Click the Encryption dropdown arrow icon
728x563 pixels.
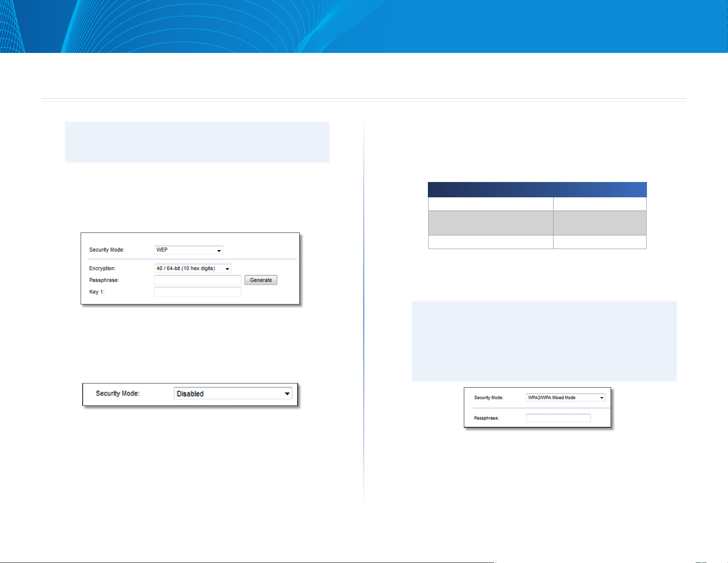click(227, 269)
